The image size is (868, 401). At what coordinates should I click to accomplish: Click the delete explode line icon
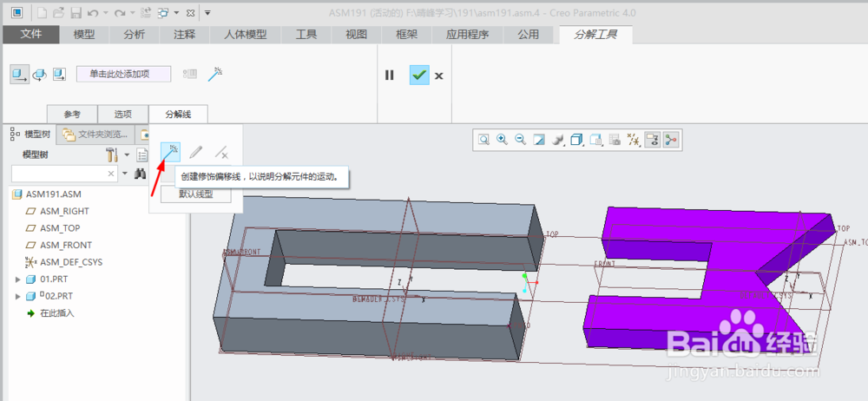(222, 152)
